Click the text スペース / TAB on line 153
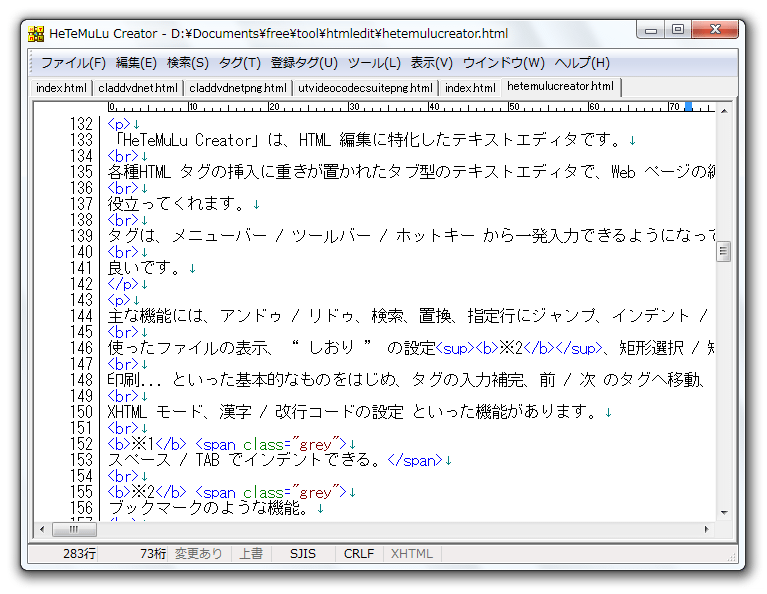The height and width of the screenshot is (594, 767). (x=164, y=460)
